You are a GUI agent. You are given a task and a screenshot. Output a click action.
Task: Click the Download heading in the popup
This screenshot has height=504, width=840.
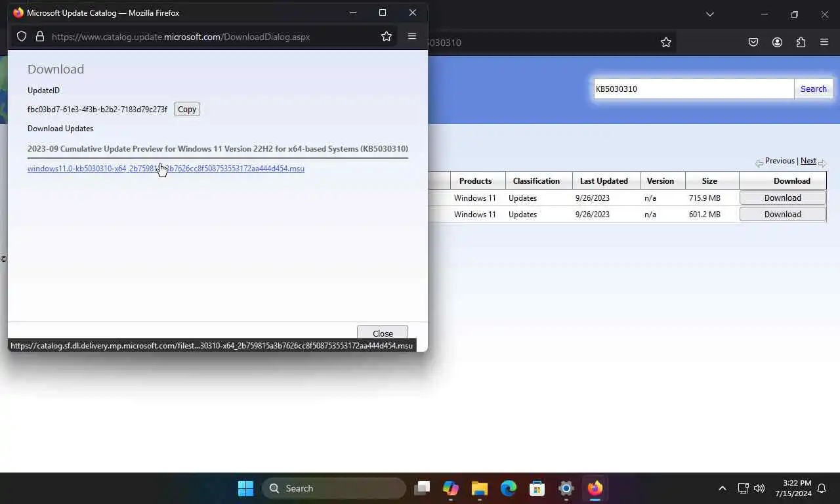(56, 69)
